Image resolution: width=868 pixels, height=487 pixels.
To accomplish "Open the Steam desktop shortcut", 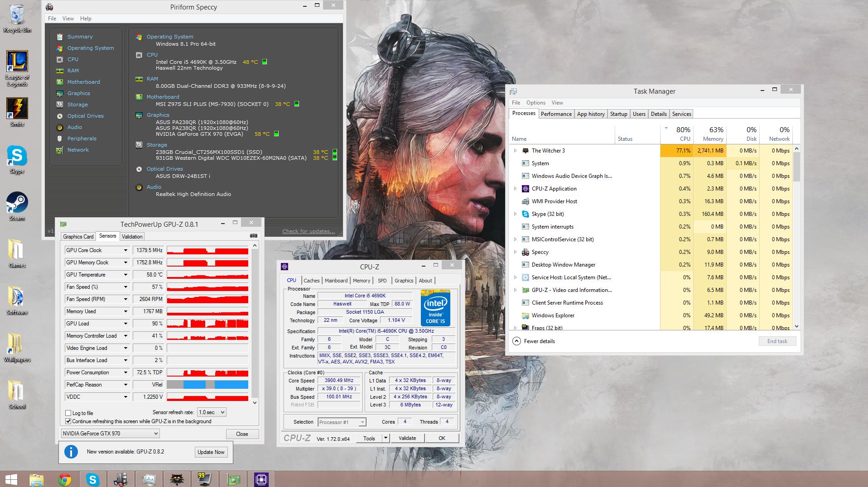I will coord(17,206).
